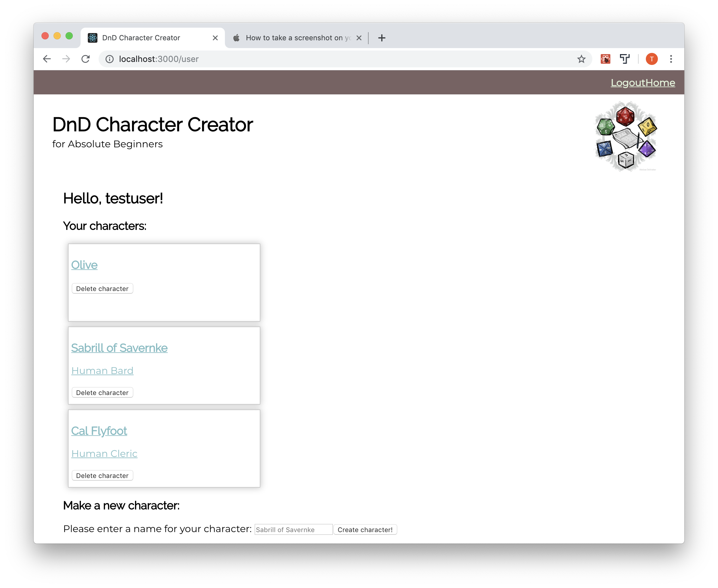The width and height of the screenshot is (718, 588).
Task: Click the T-shaped browser extension icon
Action: [625, 59]
